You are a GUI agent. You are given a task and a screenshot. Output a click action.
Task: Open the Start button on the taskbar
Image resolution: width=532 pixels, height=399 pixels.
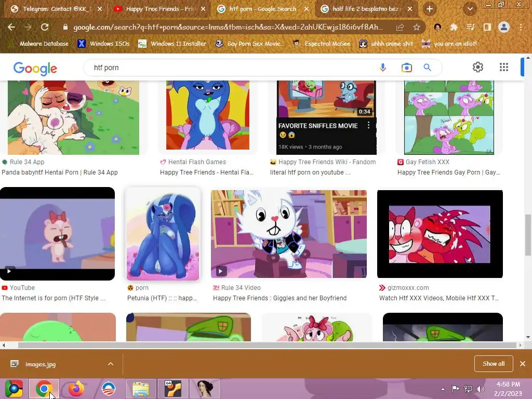14,389
